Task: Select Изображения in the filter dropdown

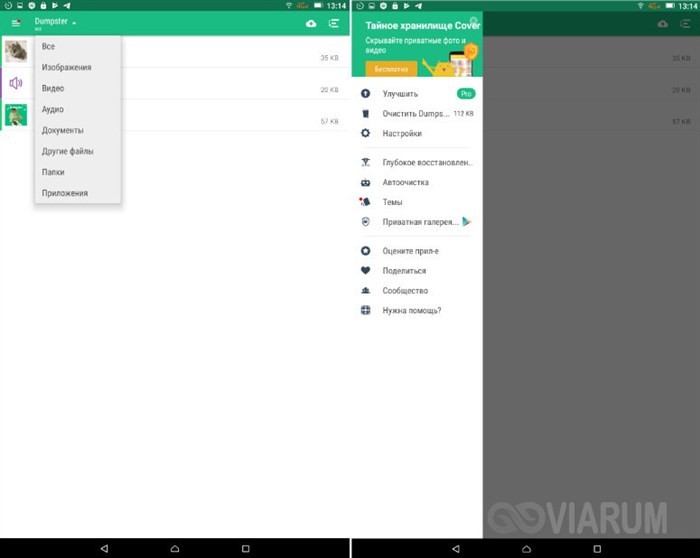Action: [x=67, y=67]
